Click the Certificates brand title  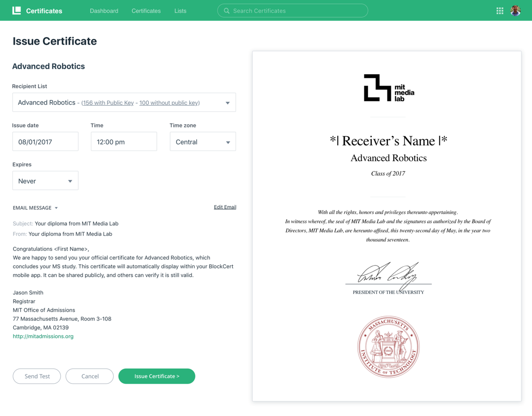click(x=44, y=11)
